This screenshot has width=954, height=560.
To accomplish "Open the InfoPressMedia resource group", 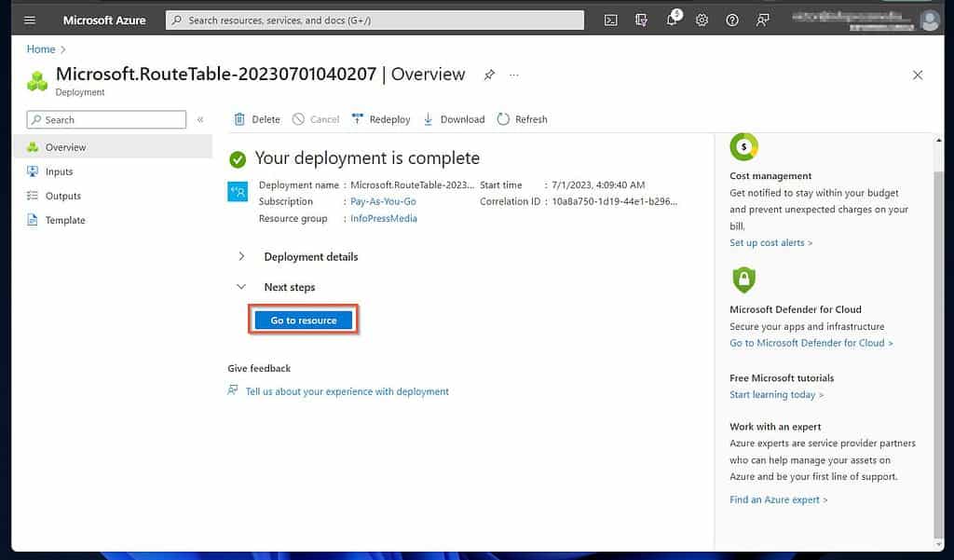I will click(x=384, y=219).
